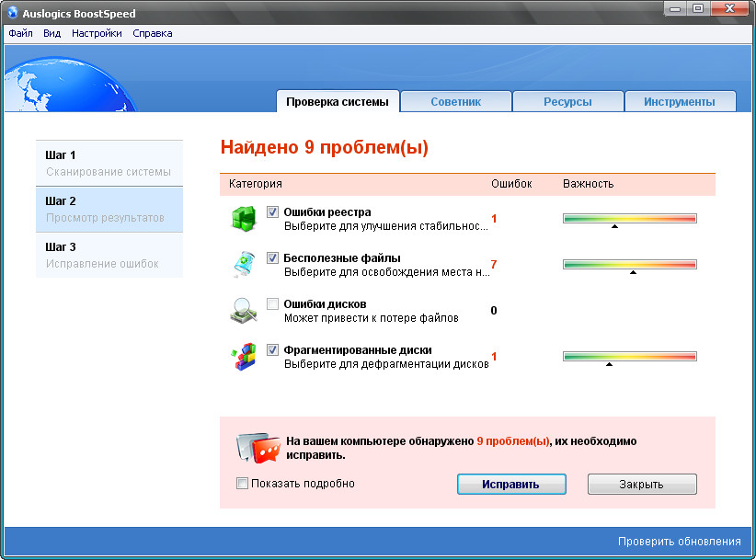This screenshot has width=756, height=560.
Task: Click the error count 0 for disk errors
Action: click(x=494, y=311)
